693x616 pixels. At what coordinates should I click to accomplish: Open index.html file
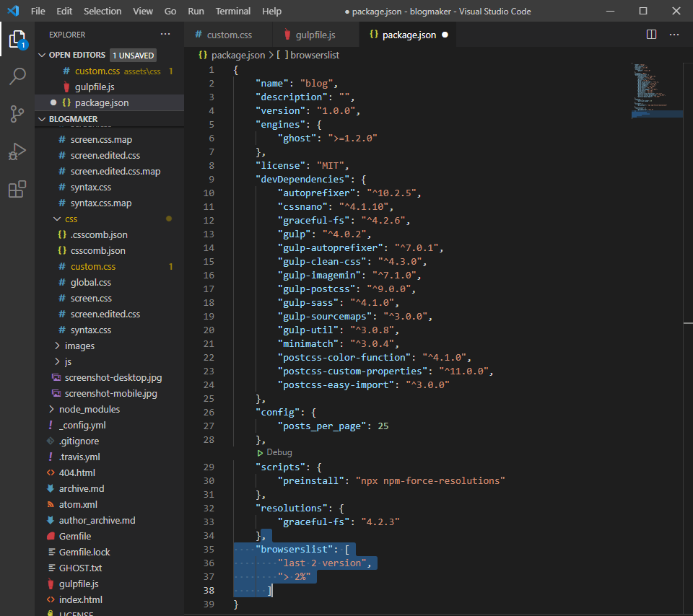[x=110, y=599]
